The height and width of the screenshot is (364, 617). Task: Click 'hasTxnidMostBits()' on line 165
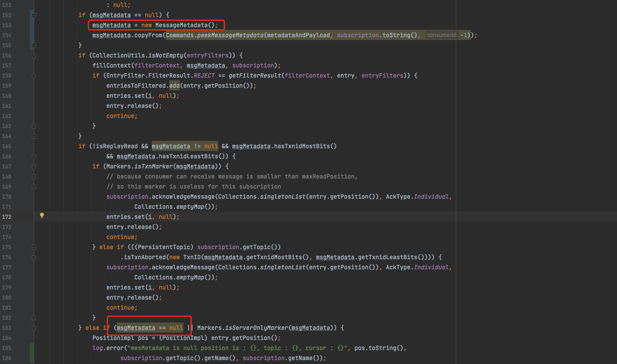[305, 146]
